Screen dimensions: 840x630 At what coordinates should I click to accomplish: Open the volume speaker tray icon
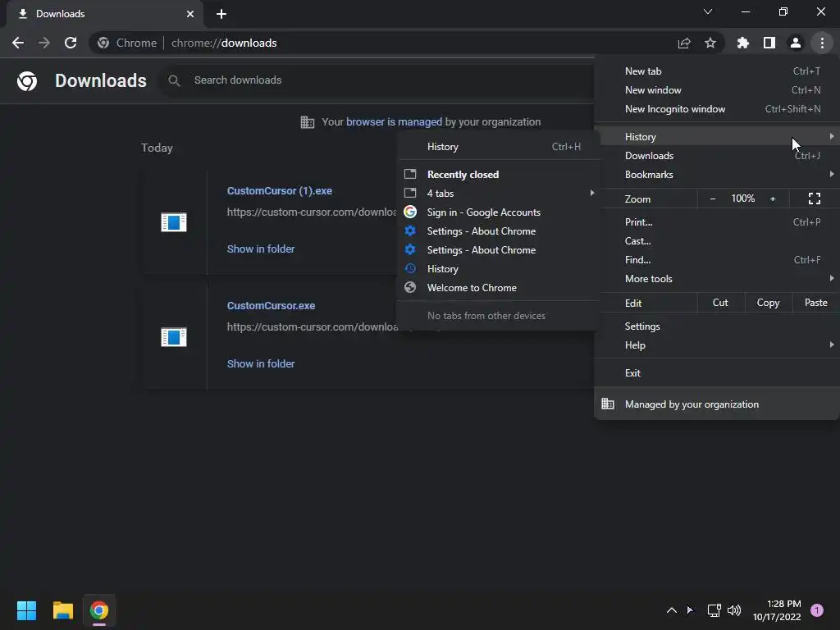coord(734,610)
